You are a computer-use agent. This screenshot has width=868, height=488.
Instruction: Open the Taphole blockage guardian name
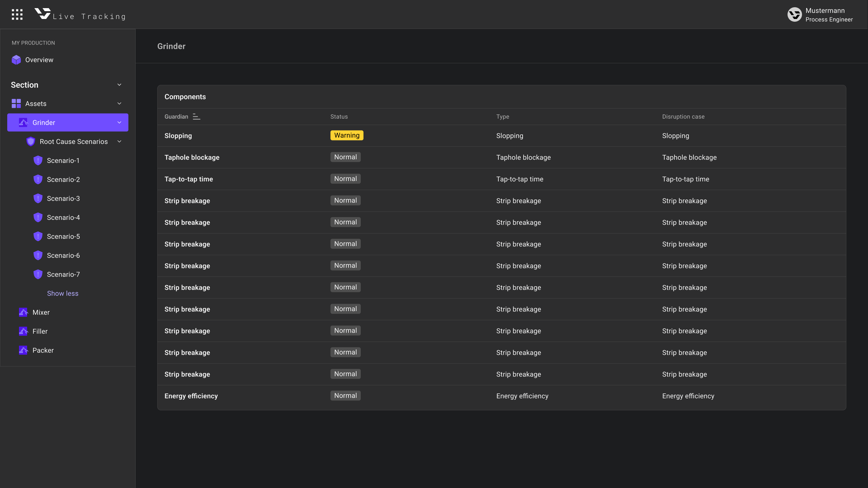coord(192,157)
